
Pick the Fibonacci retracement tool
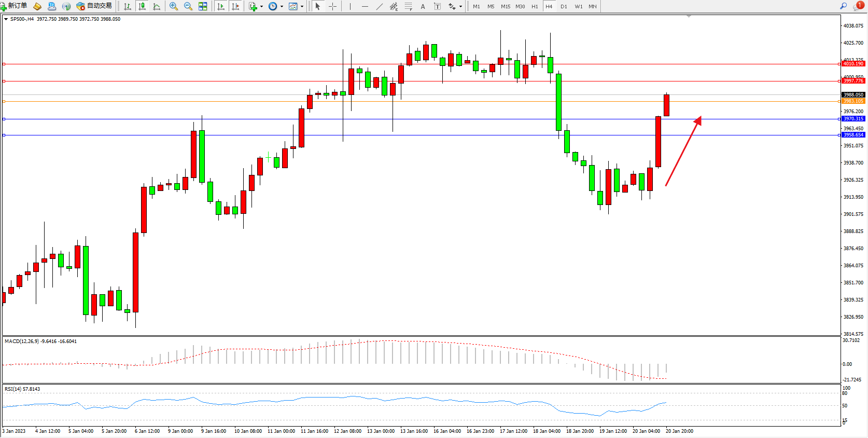coord(409,6)
